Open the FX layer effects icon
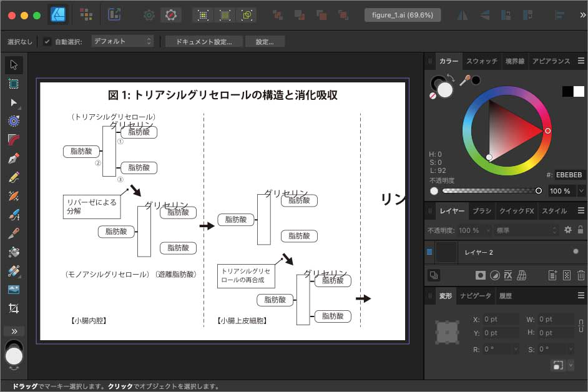 507,275
